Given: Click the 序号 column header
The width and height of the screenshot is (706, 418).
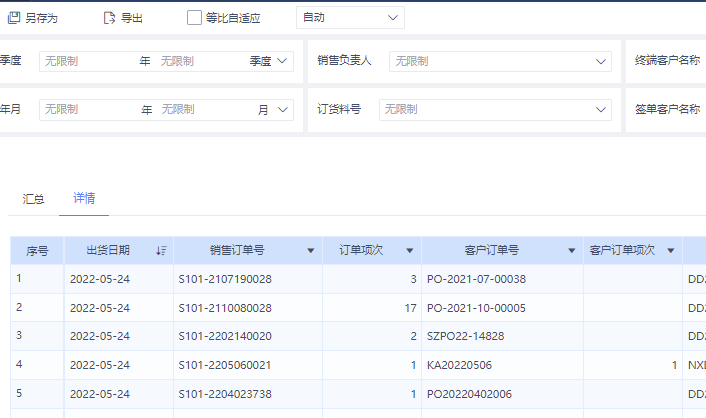Looking at the screenshot, I should pos(37,250).
